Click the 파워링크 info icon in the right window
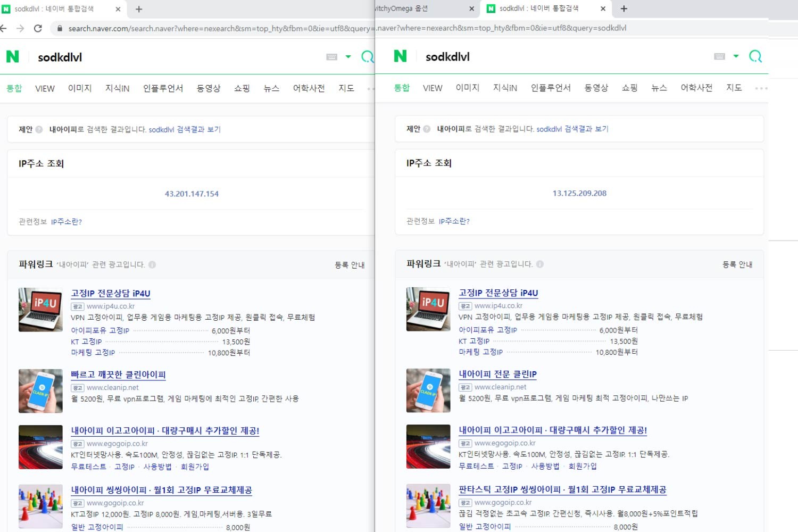The height and width of the screenshot is (532, 798). (540, 264)
